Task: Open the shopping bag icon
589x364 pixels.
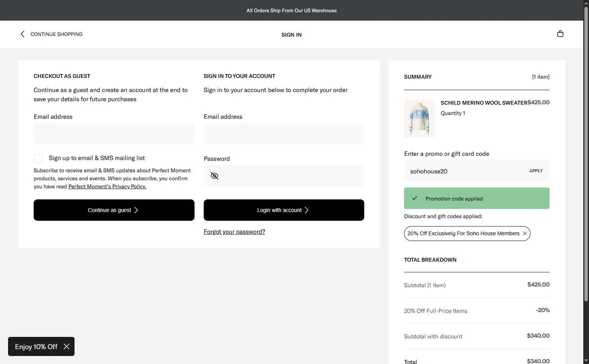Action: coord(560,34)
